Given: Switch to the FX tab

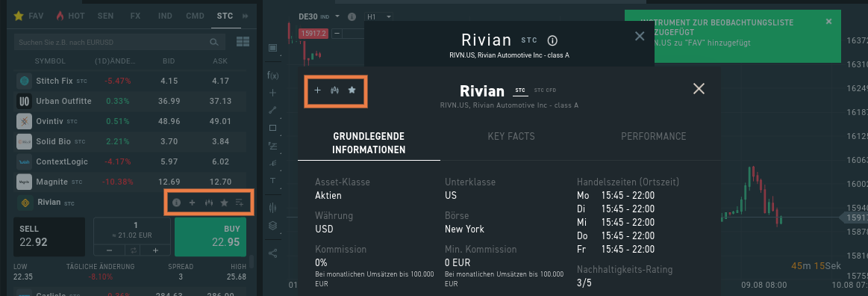Looking at the screenshot, I should pos(136,16).
